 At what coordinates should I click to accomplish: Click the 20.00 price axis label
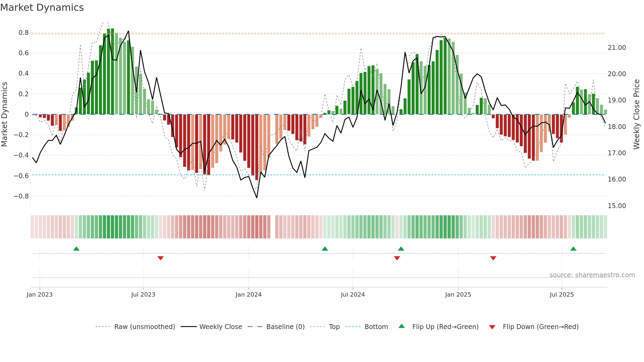(617, 74)
